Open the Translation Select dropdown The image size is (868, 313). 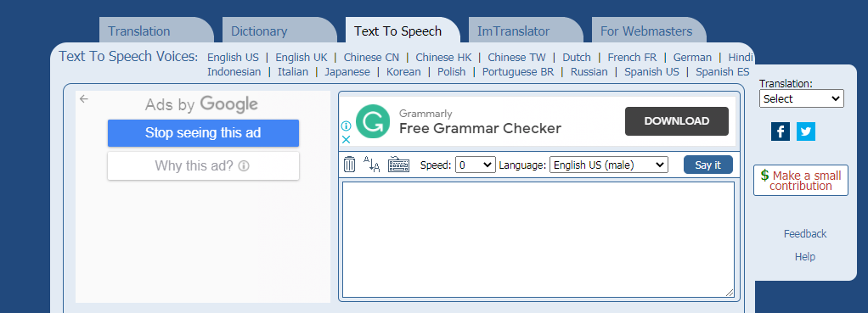[802, 98]
